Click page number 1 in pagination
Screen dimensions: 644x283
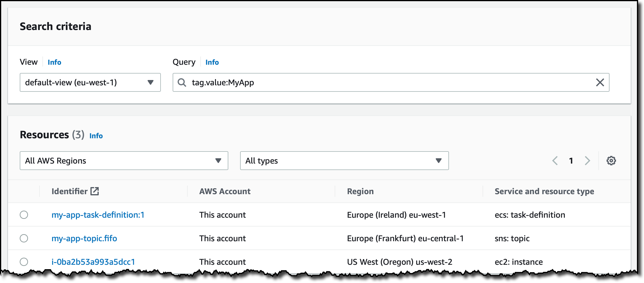571,161
